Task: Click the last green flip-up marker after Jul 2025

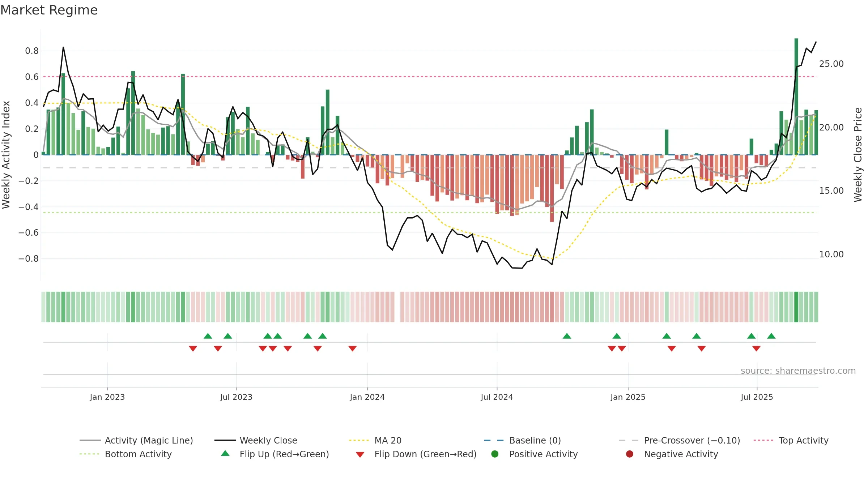Action: pyautogui.click(x=771, y=336)
